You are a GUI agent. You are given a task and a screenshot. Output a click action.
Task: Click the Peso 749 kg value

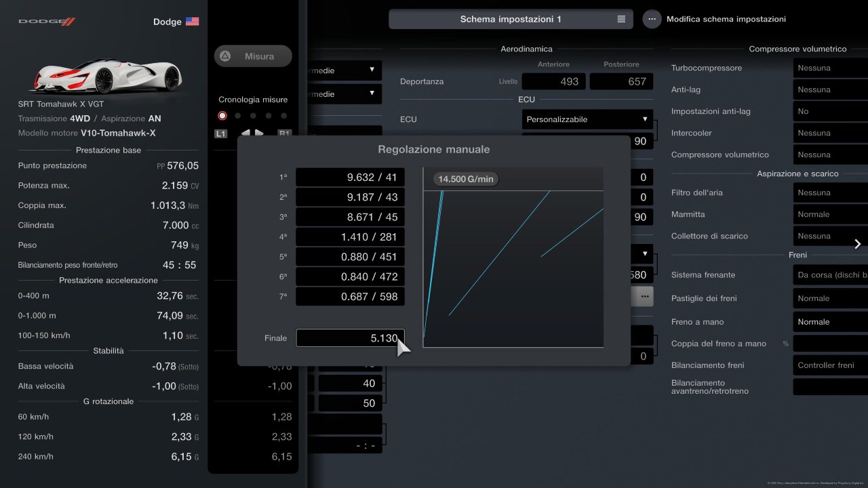tap(185, 245)
